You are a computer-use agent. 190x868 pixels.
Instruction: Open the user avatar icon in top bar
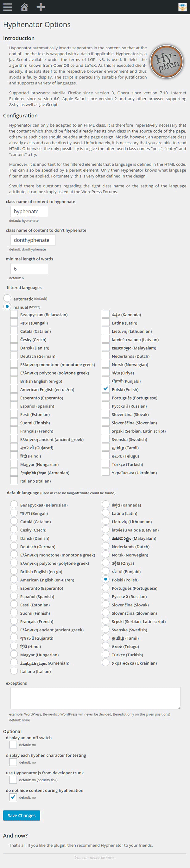[x=183, y=7]
